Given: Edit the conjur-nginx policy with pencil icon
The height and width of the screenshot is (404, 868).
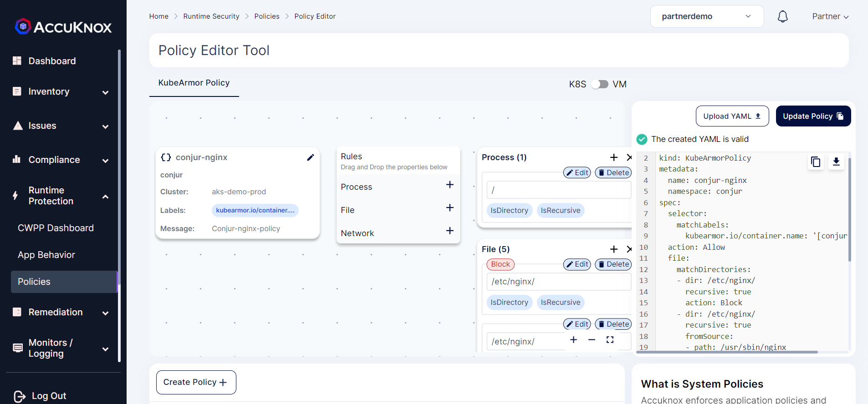Looking at the screenshot, I should point(311,157).
